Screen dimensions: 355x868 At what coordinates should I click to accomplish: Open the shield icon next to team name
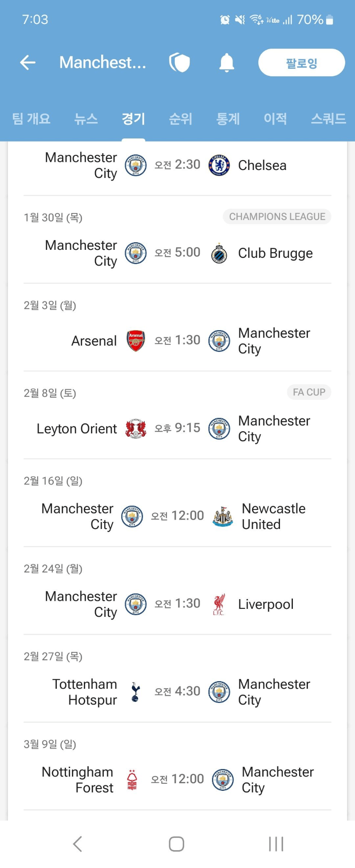click(x=180, y=63)
